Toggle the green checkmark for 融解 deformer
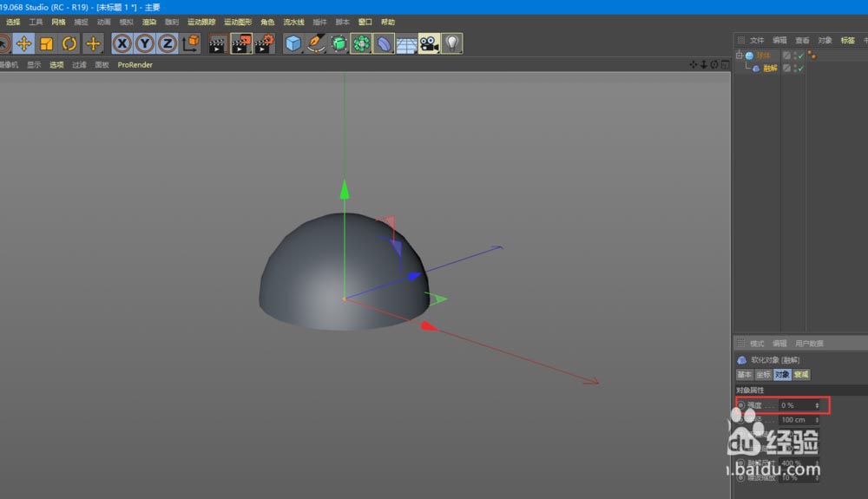 799,69
